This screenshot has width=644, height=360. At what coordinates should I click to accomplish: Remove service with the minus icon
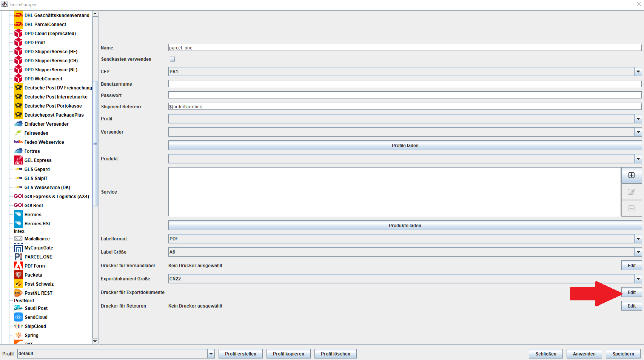(632, 209)
